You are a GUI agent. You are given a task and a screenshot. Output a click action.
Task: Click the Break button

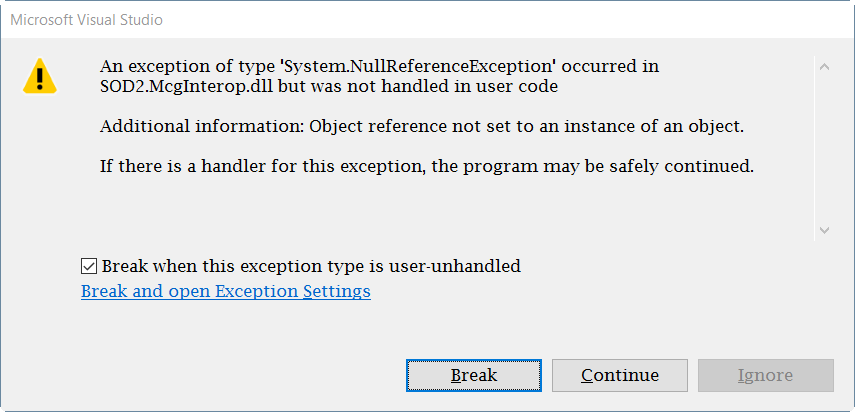(474, 375)
